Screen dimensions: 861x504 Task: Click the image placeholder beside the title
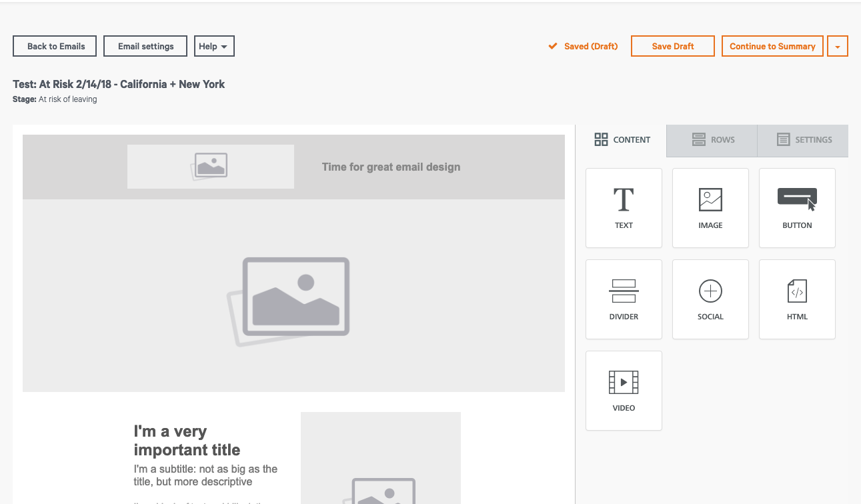pos(381,458)
